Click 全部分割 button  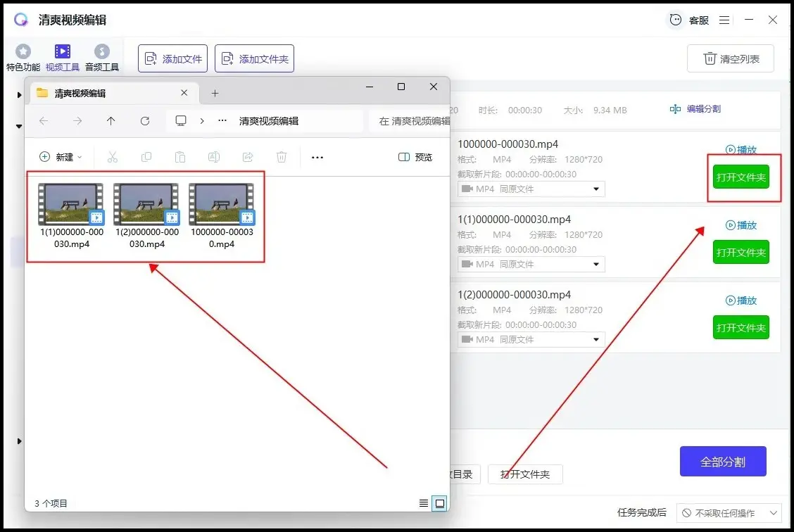point(723,461)
